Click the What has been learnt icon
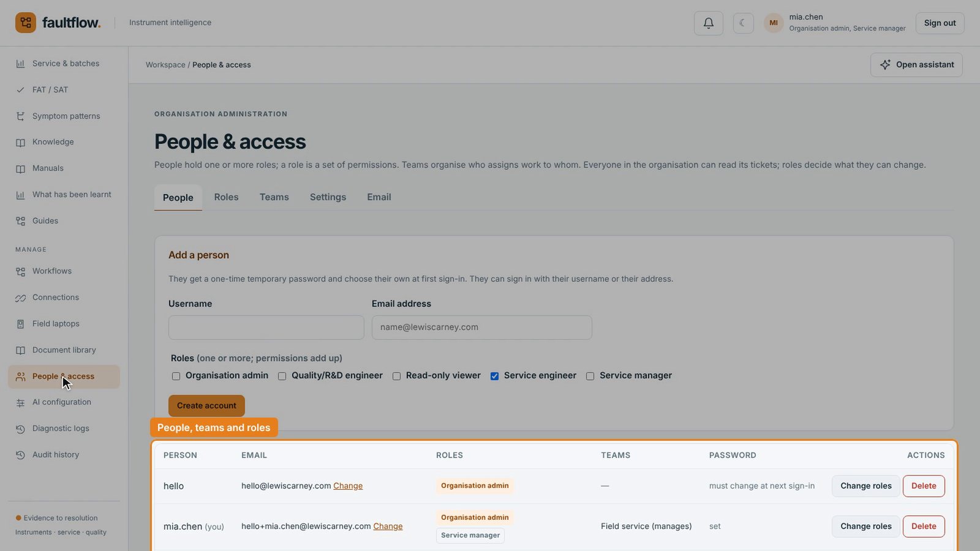Viewport: 980px width, 551px height. tap(20, 195)
